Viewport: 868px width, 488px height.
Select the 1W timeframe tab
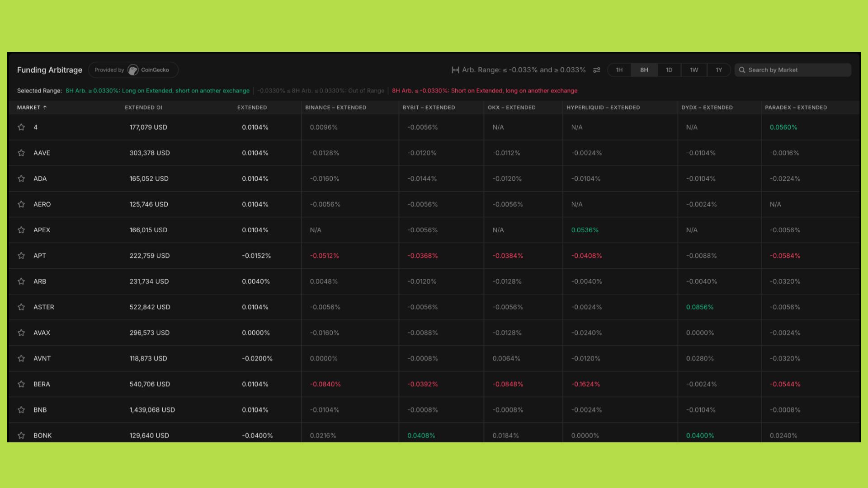click(x=694, y=70)
